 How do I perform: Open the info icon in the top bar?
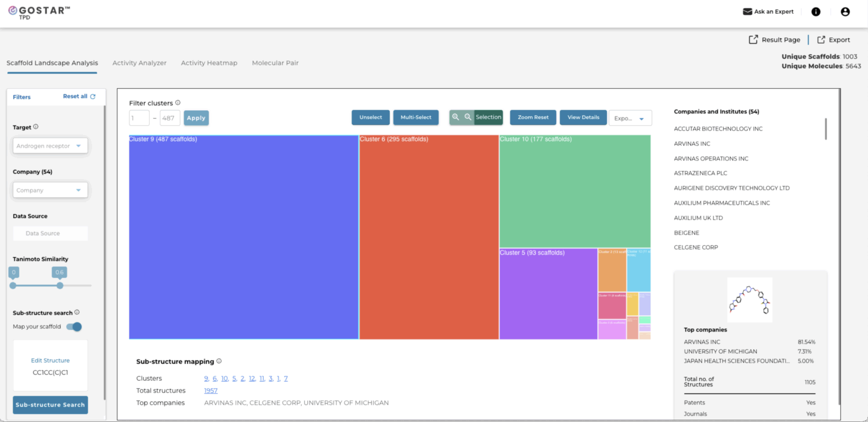[815, 11]
